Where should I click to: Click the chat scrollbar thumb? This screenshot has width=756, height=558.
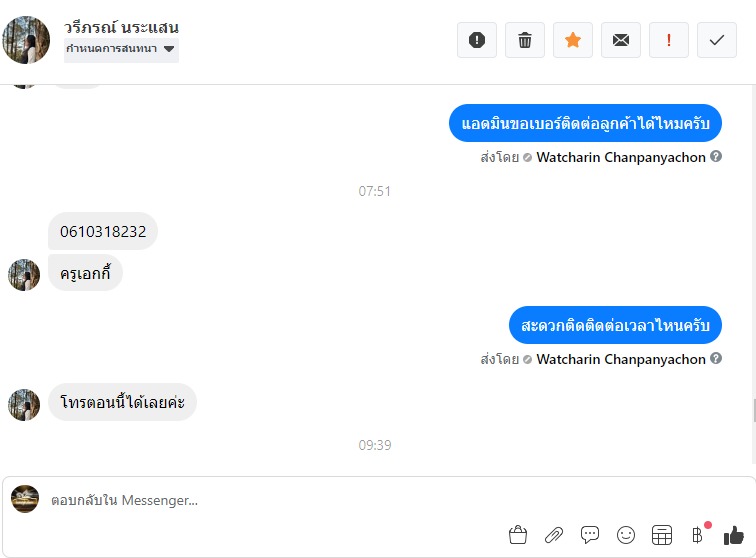click(754, 410)
